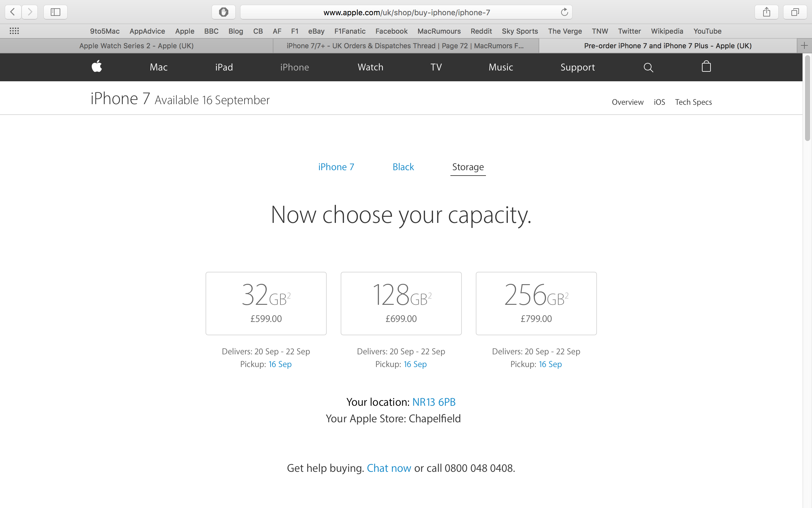Open the iOS page link
812x508 pixels.
click(x=659, y=102)
